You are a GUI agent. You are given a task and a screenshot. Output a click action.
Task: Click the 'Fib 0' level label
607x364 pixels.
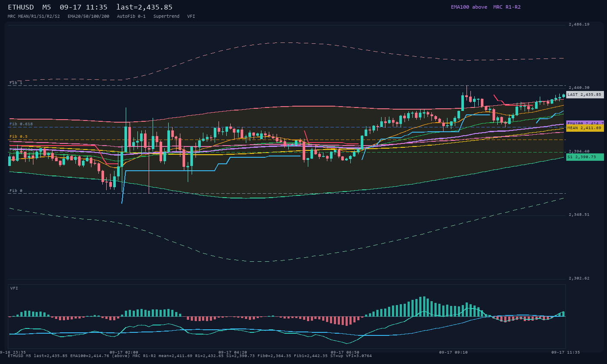pos(16,191)
